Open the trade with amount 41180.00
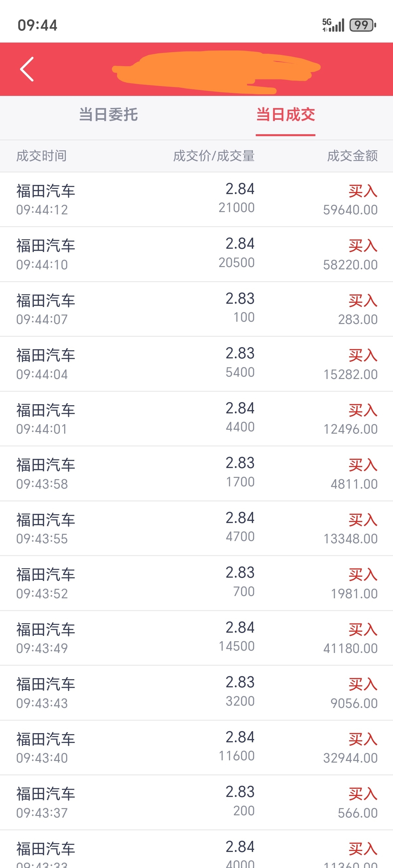Image resolution: width=393 pixels, height=868 pixels. coord(196,638)
